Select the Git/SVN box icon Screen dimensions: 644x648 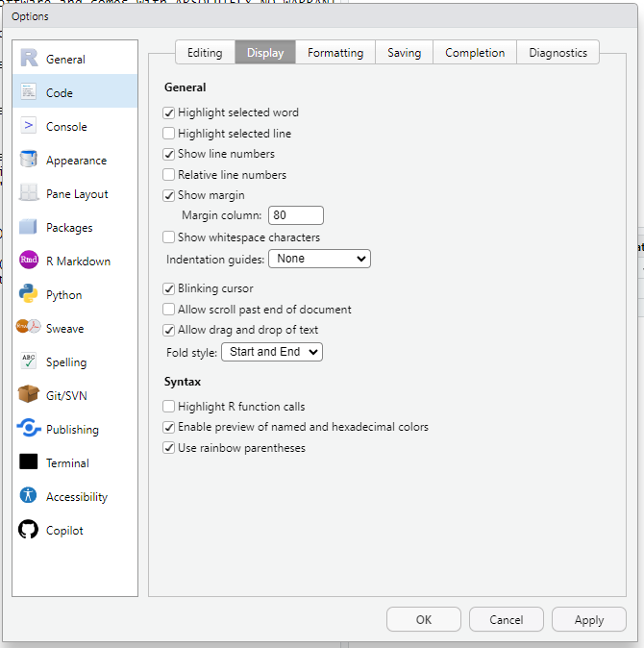[x=29, y=395]
